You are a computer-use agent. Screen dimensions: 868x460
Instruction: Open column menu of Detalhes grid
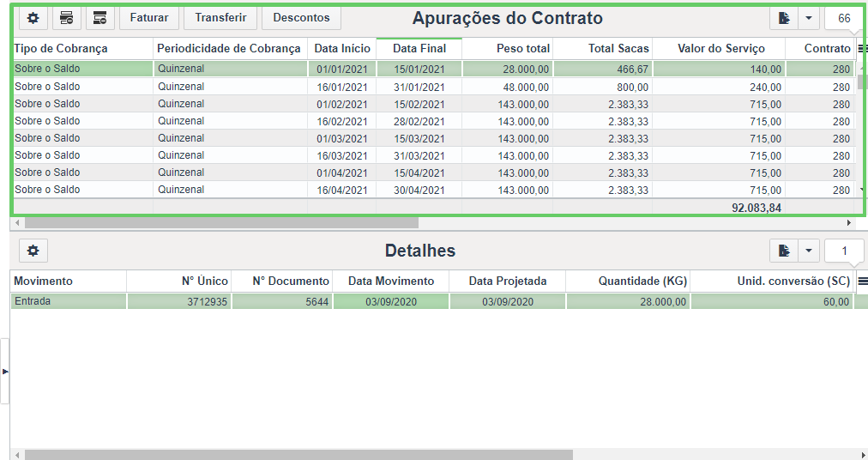pyautogui.click(x=862, y=281)
